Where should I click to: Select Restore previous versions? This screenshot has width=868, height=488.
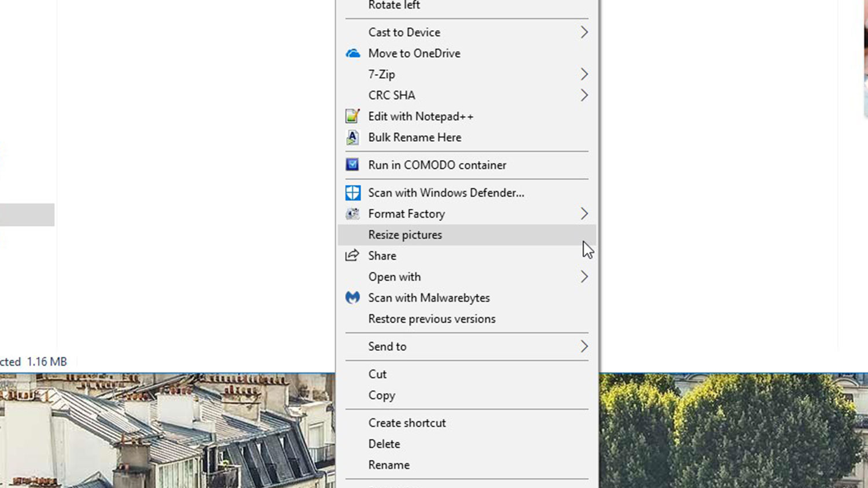432,319
